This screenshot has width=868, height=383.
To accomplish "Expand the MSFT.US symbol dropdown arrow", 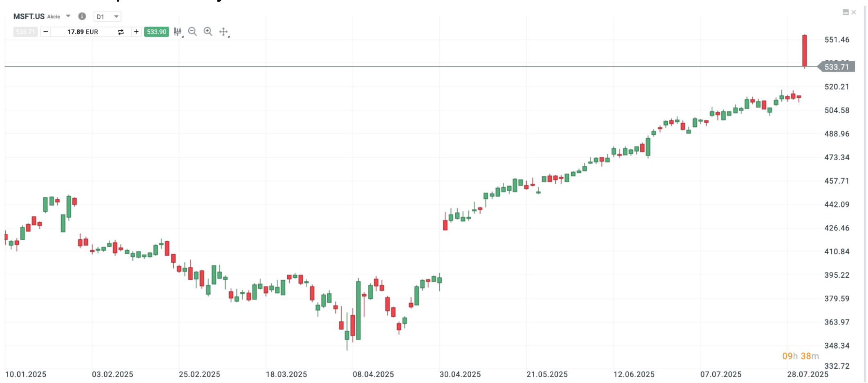I will click(68, 16).
